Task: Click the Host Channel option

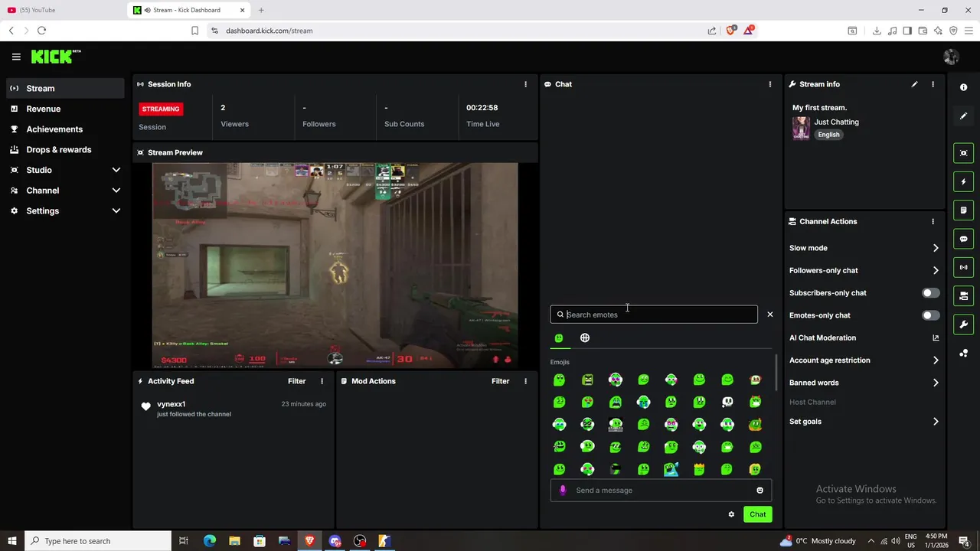Action: [x=812, y=402]
